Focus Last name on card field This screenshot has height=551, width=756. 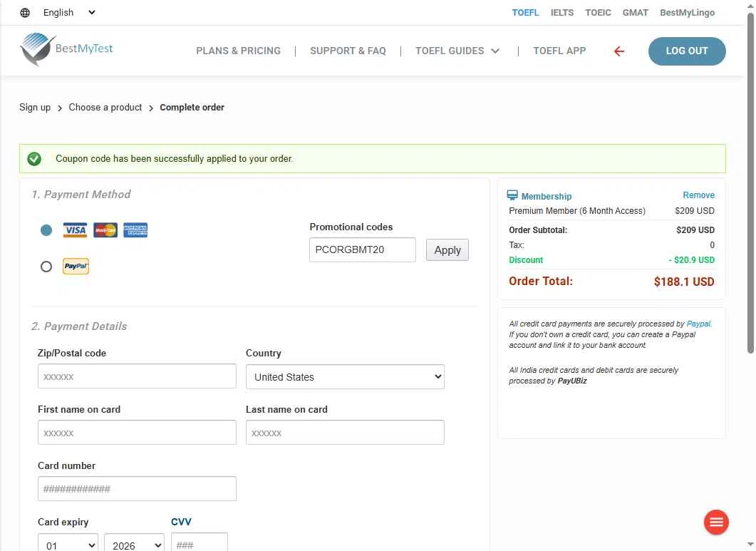click(345, 433)
